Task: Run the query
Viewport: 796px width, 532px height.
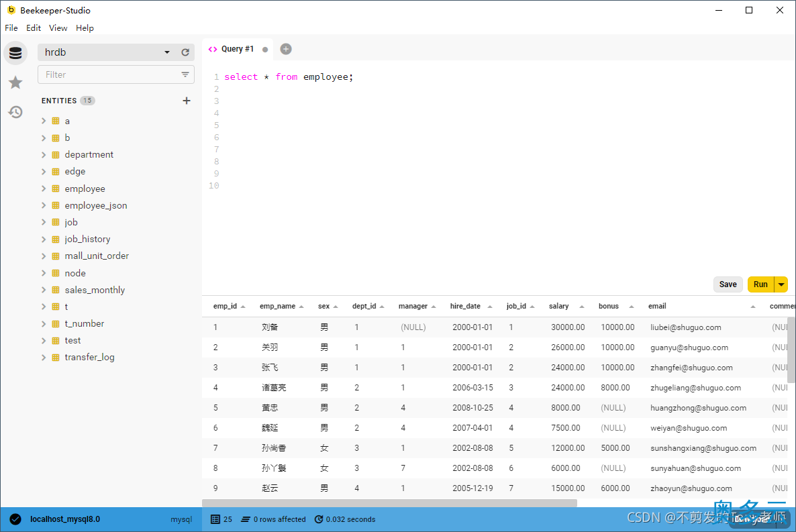Action: 760,284
